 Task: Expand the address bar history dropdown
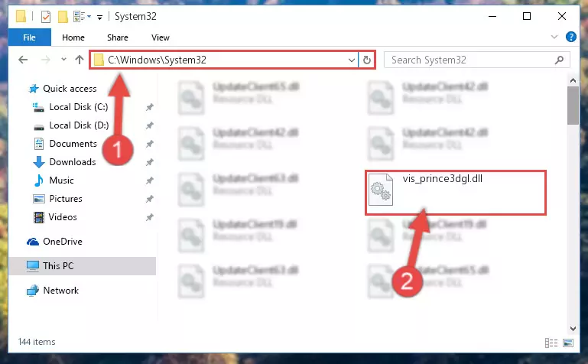[x=352, y=60]
